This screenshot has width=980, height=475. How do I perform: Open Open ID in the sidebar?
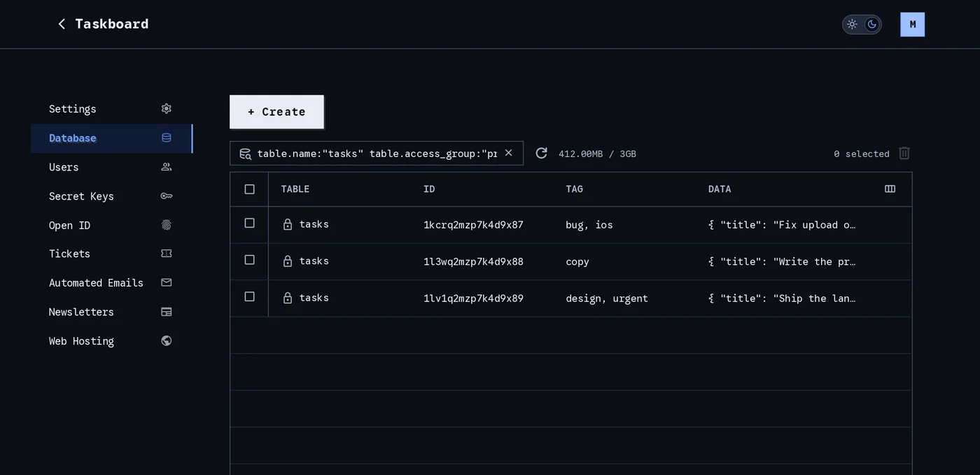click(111, 225)
